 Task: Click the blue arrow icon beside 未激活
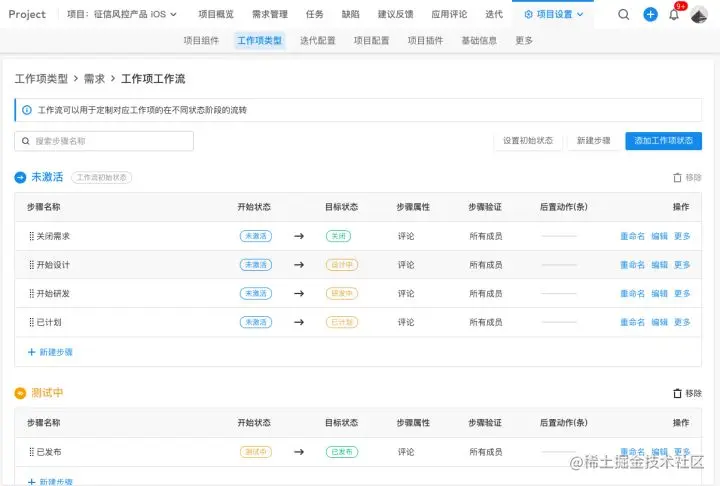click(x=20, y=177)
